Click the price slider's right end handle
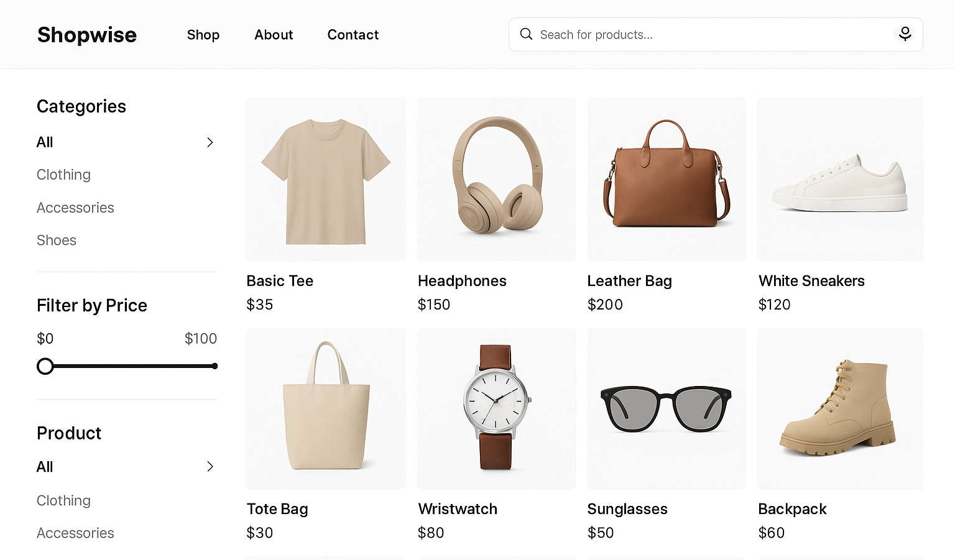Screen dimensions: 955x560 coord(215,366)
